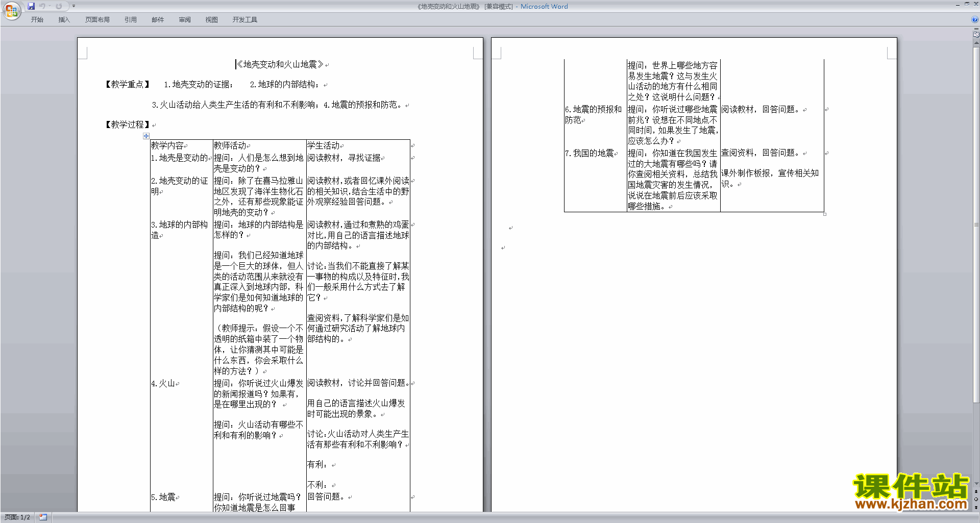Click the cell text 1.地壳是变动的

point(179,158)
